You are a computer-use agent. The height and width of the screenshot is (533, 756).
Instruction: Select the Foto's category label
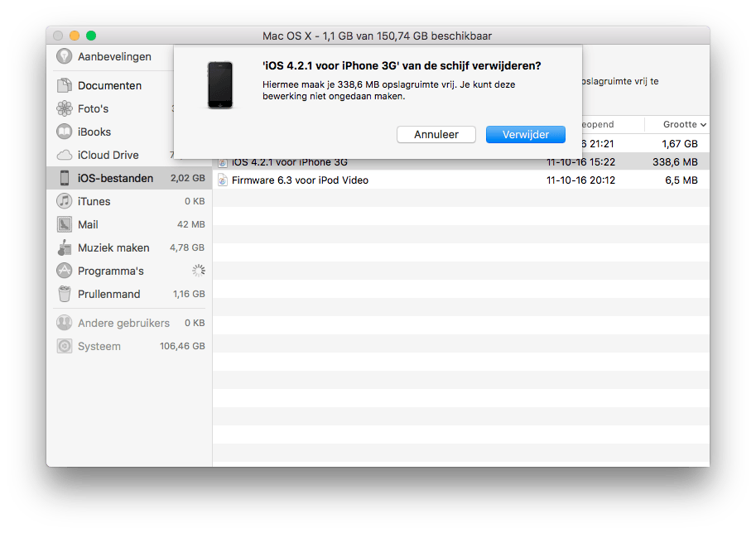pyautogui.click(x=93, y=109)
